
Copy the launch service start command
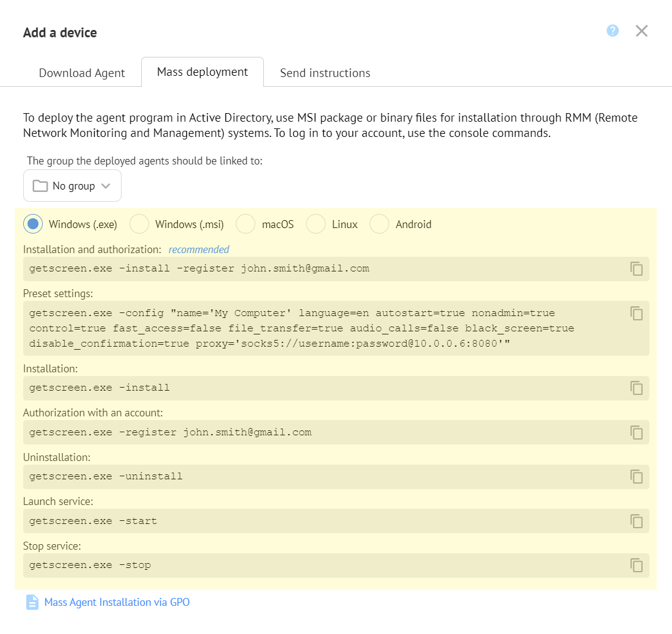coord(637,521)
